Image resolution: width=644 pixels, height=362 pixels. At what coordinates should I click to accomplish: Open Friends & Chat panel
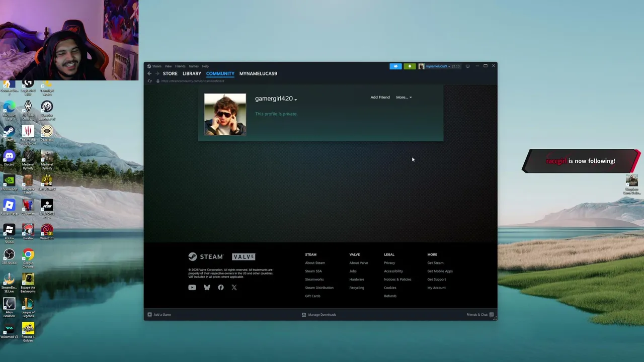(x=480, y=315)
